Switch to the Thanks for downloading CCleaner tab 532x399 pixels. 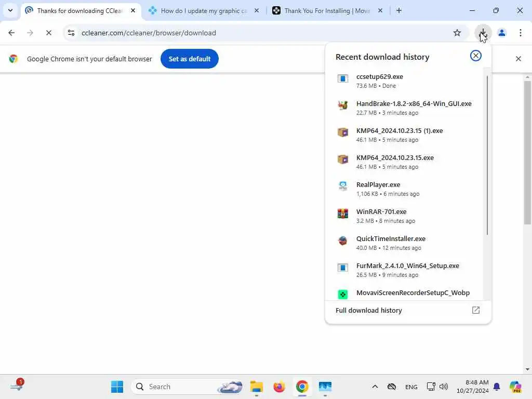click(x=79, y=11)
